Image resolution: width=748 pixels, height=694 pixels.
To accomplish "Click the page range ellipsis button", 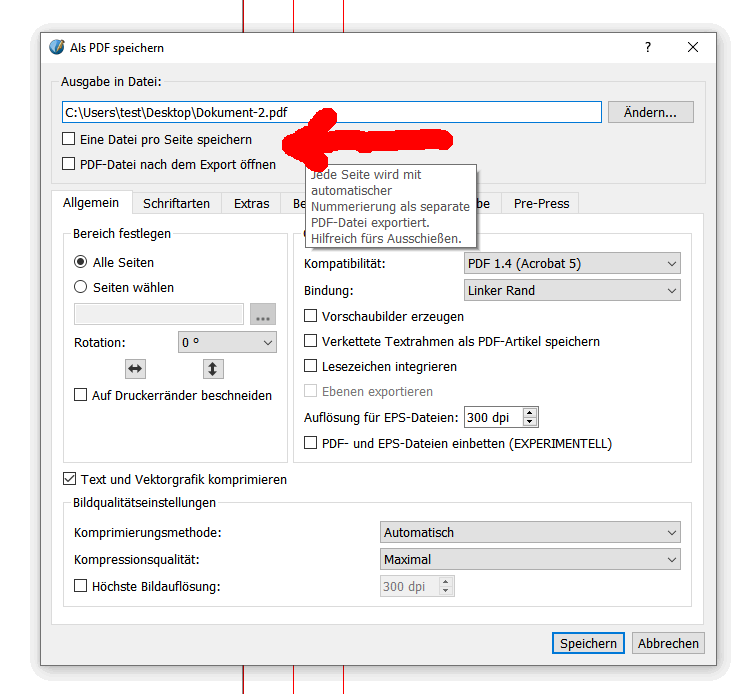I will pyautogui.click(x=263, y=315).
